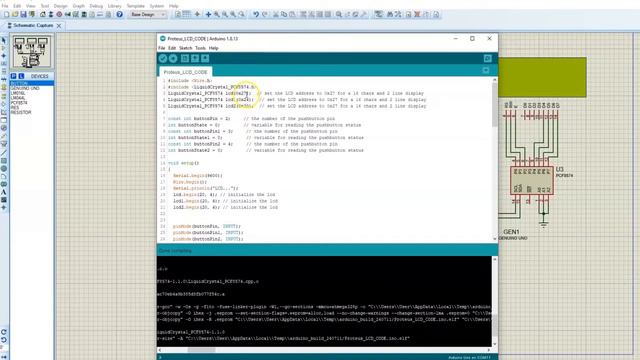This screenshot has width=640, height=360.
Task: Select Proteus Junction Dot mode tool
Action: 4,56
